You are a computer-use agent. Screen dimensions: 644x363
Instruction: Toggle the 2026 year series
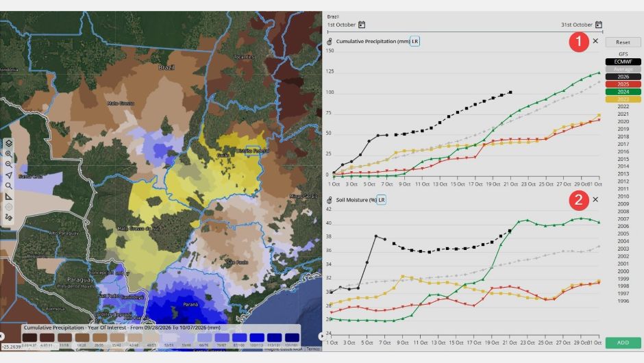point(623,77)
